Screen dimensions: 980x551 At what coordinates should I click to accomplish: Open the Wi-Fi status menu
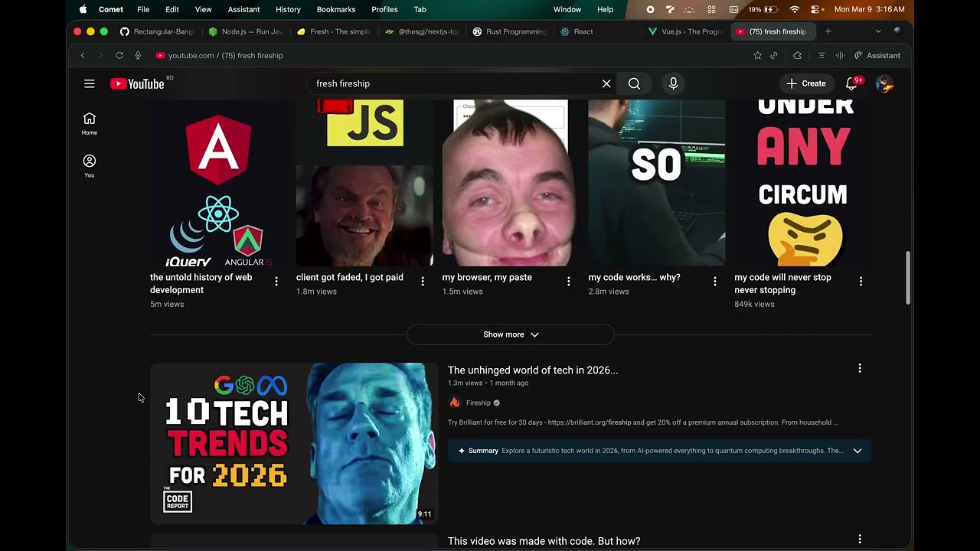pyautogui.click(x=795, y=9)
